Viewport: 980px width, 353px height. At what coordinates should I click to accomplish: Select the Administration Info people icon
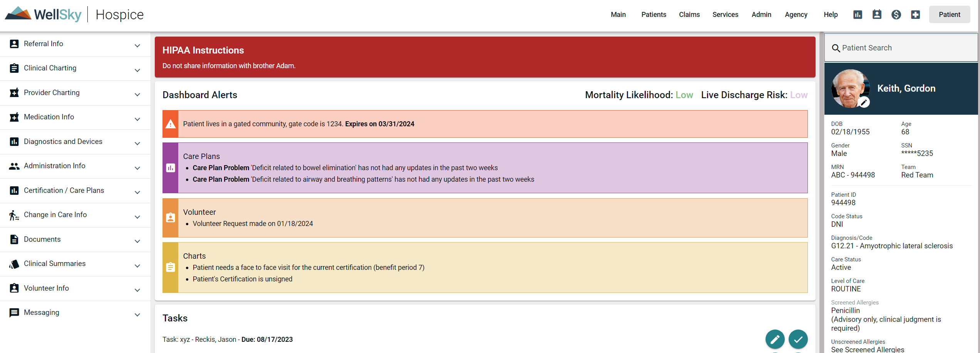14,166
